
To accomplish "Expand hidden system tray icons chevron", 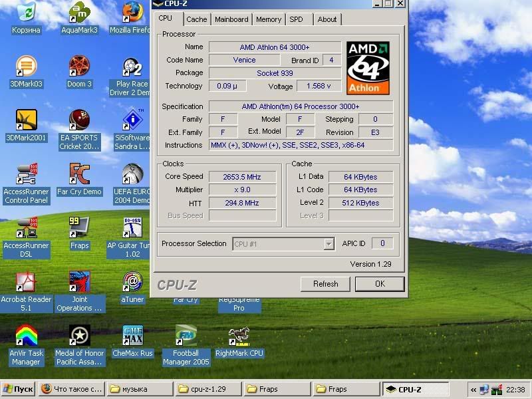I will [473, 390].
